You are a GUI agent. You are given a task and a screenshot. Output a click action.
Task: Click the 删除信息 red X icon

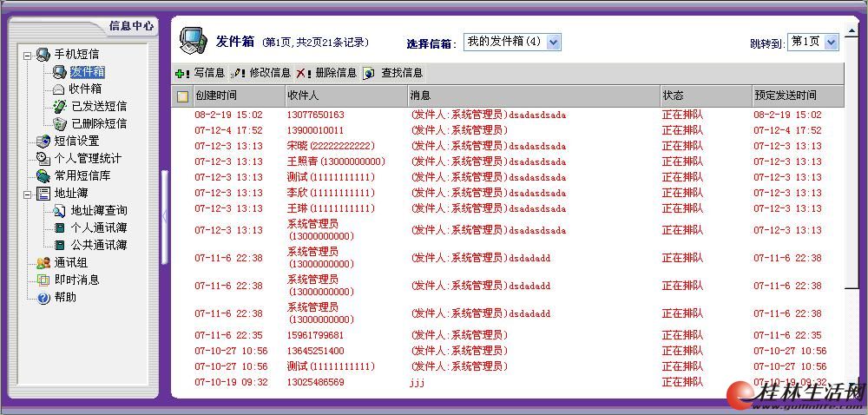[x=303, y=74]
